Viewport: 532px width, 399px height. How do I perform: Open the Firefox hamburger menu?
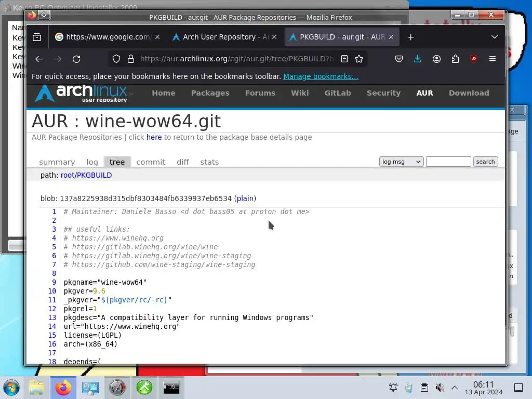(493, 59)
